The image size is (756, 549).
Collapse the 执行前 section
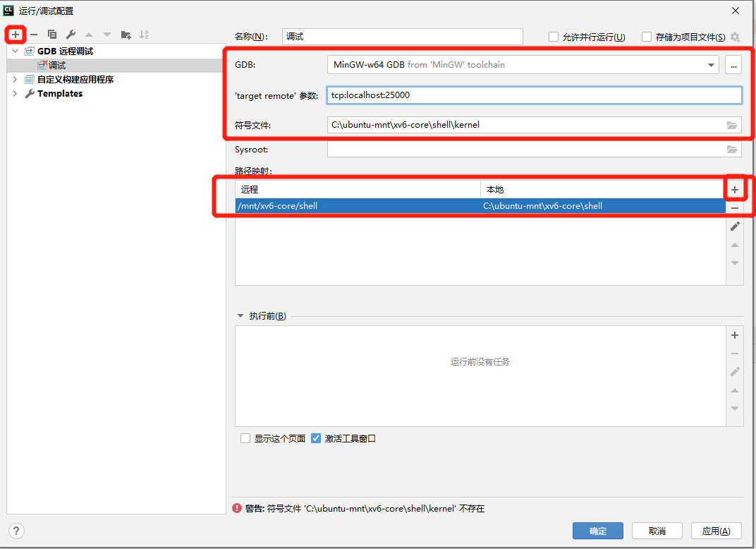[240, 316]
